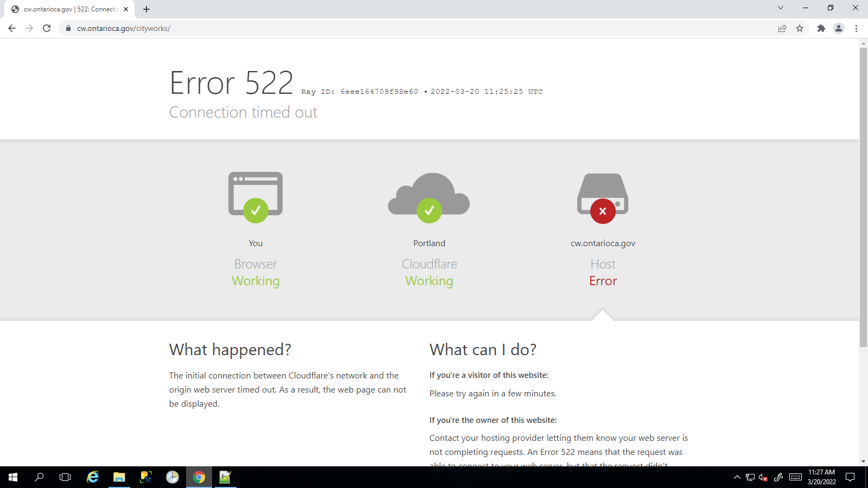Click the 'Error 522' heading

pyautogui.click(x=231, y=83)
